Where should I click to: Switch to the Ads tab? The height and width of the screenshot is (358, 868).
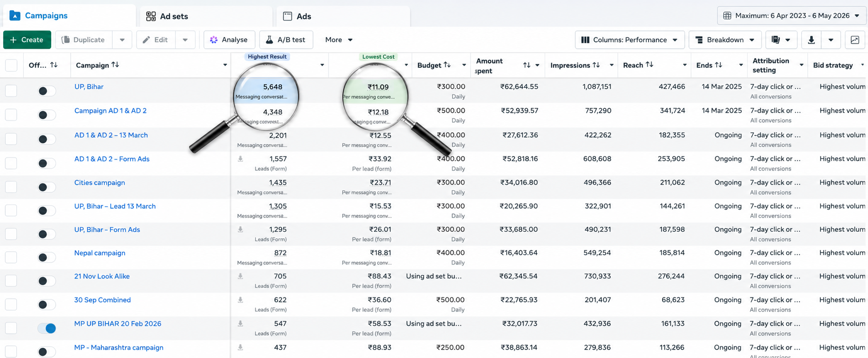click(343, 16)
